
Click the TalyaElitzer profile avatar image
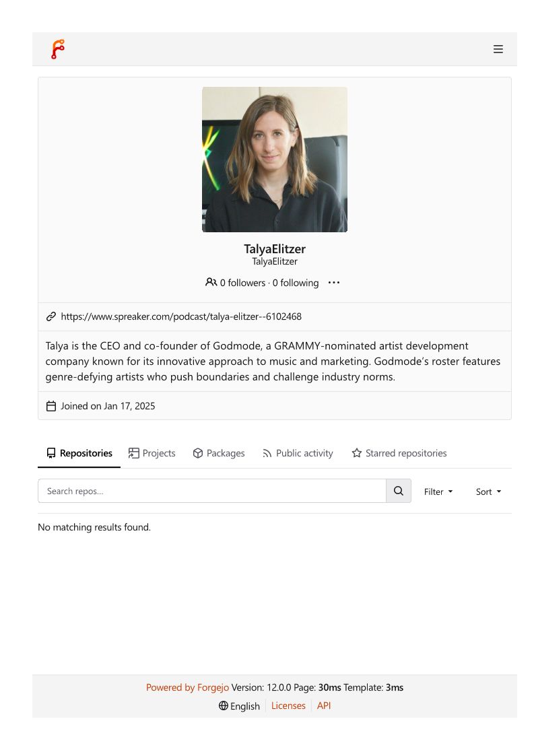tap(275, 160)
